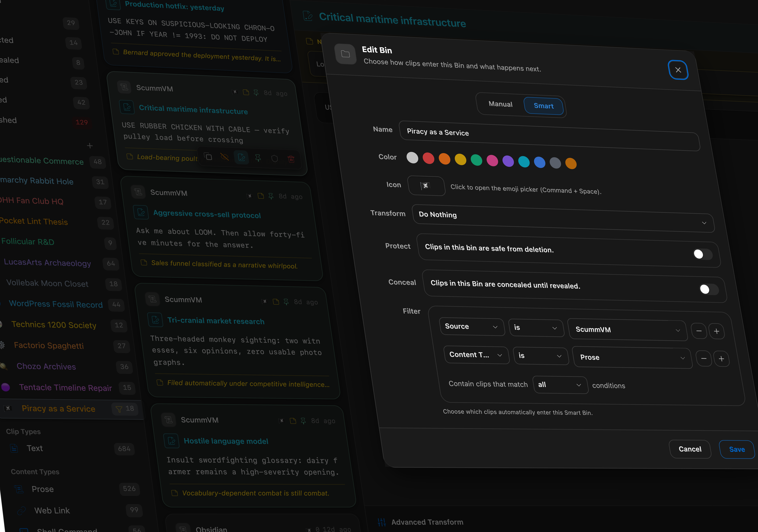Select the Smart bin tab

[544, 106]
